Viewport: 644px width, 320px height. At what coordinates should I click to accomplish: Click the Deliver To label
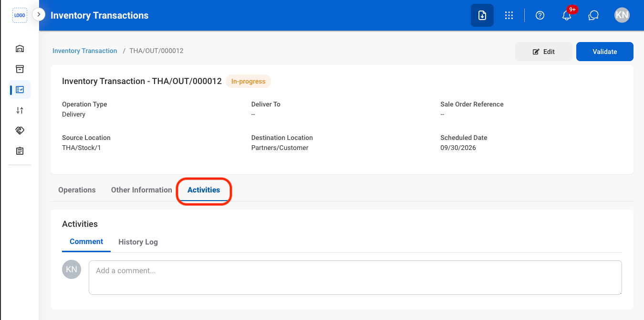(266, 104)
